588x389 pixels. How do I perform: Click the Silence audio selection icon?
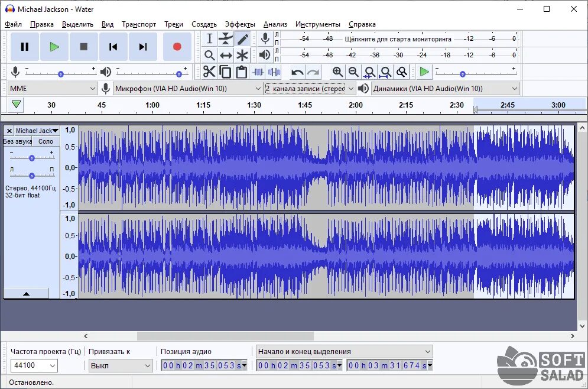[274, 72]
